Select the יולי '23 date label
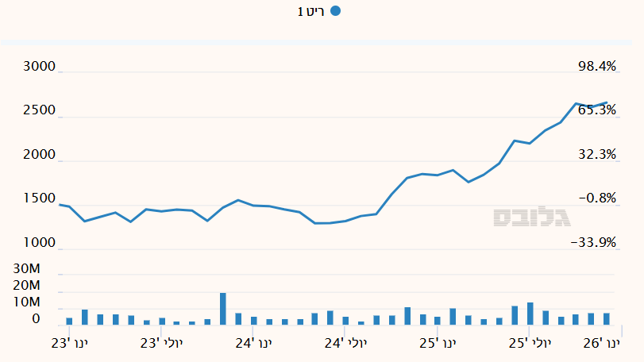The height and width of the screenshot is (362, 644). pyautogui.click(x=161, y=343)
